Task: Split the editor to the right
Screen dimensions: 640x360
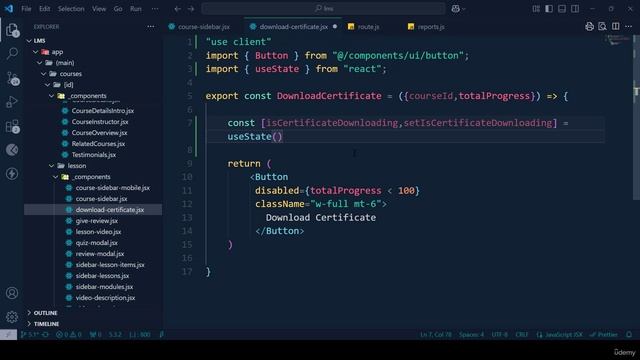Action: tap(616, 27)
